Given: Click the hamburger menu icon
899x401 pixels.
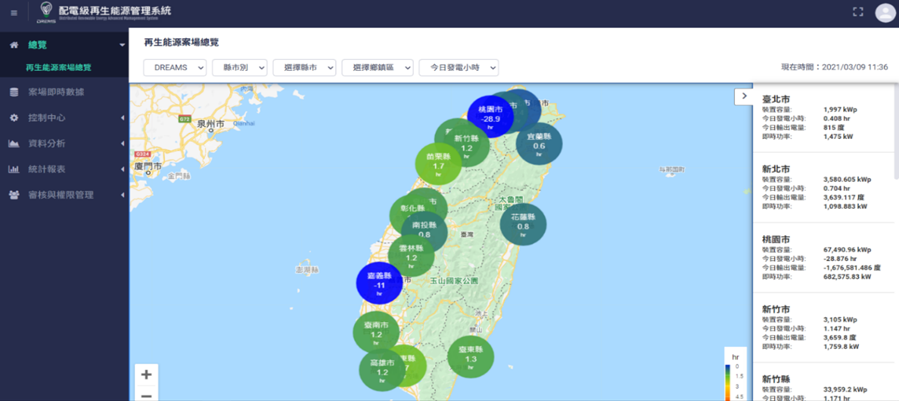Looking at the screenshot, I should click(x=14, y=13).
